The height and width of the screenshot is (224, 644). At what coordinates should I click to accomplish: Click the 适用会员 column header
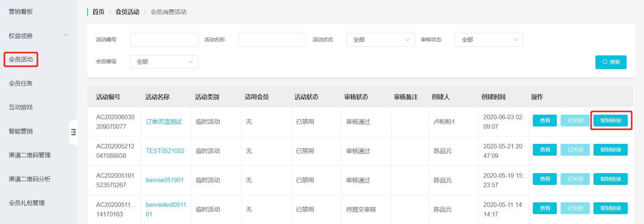pos(257,97)
